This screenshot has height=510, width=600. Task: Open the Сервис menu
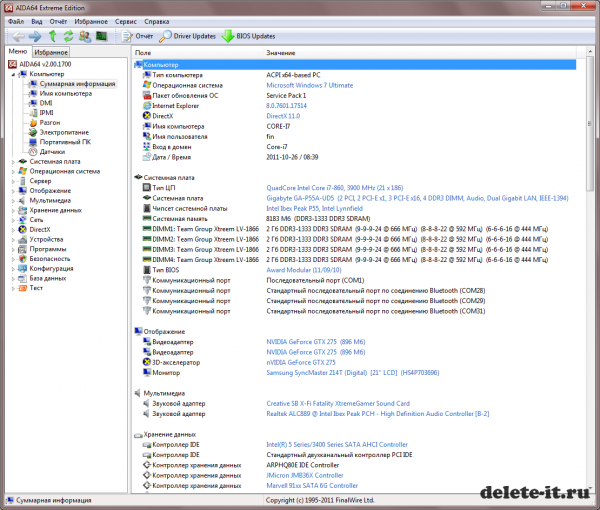pyautogui.click(x=127, y=20)
